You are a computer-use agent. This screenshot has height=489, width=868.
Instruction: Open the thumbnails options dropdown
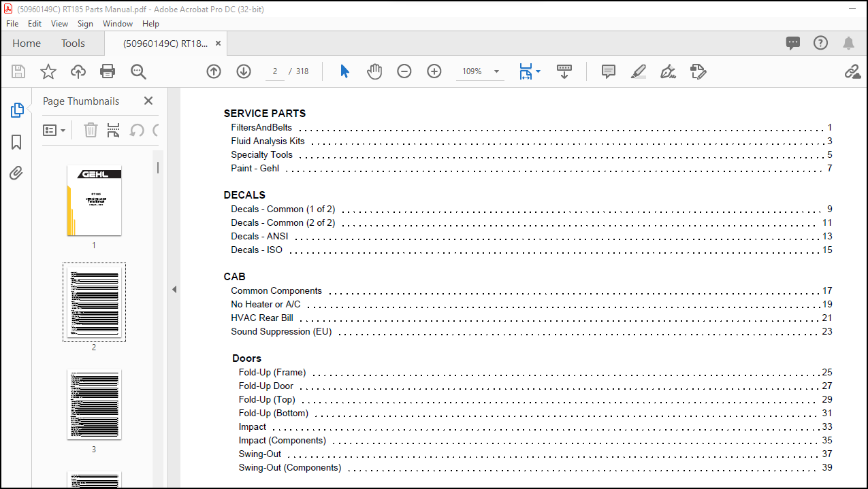tap(54, 130)
